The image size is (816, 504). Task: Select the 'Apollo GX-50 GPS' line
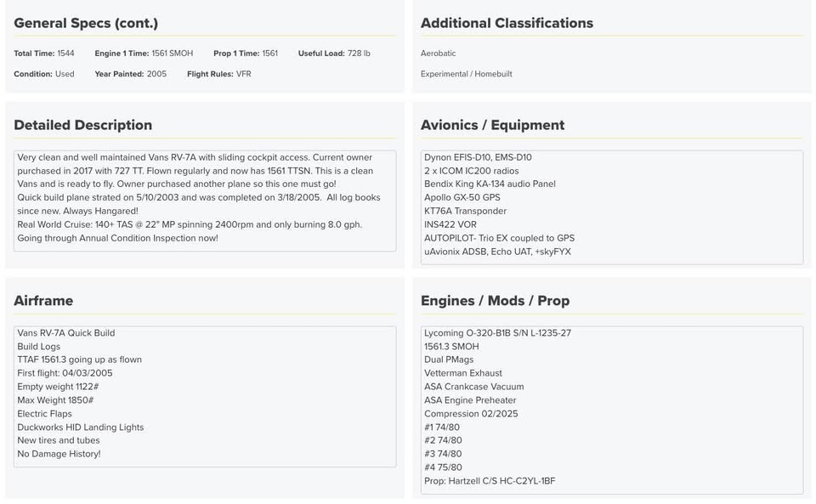pyautogui.click(x=462, y=198)
